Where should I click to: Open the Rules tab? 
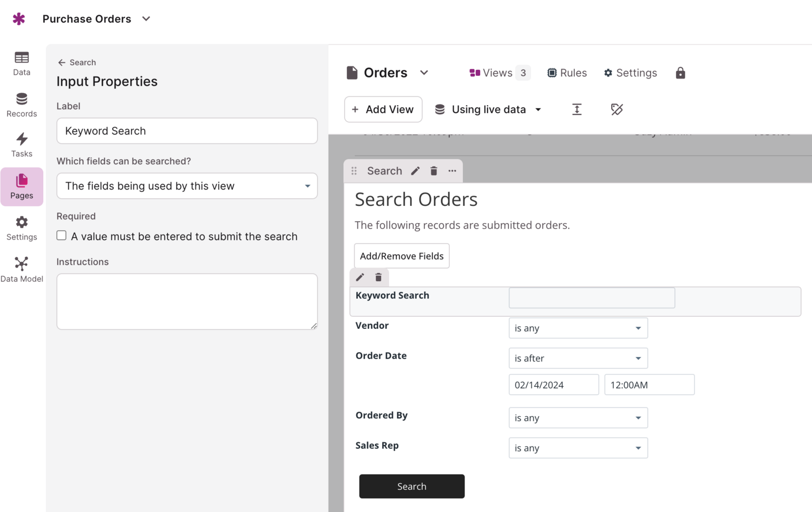coord(567,73)
